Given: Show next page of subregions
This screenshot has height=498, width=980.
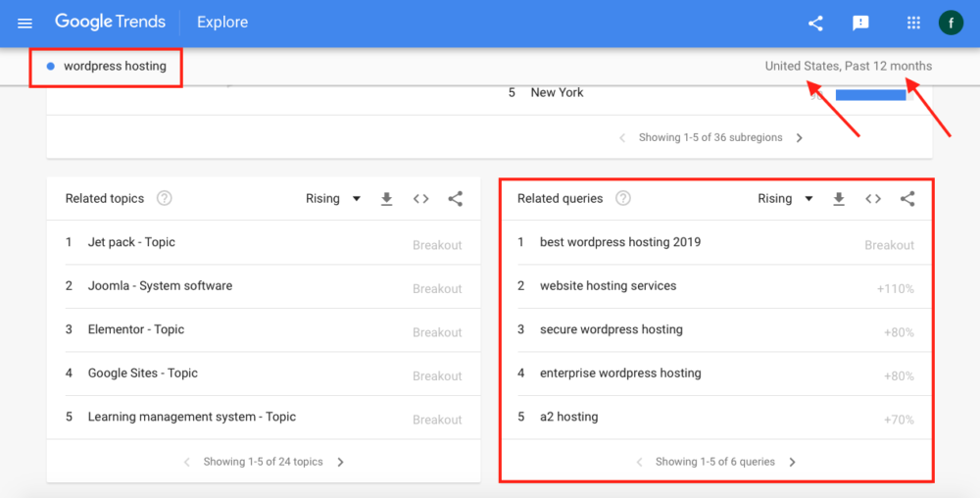Looking at the screenshot, I should click(800, 138).
